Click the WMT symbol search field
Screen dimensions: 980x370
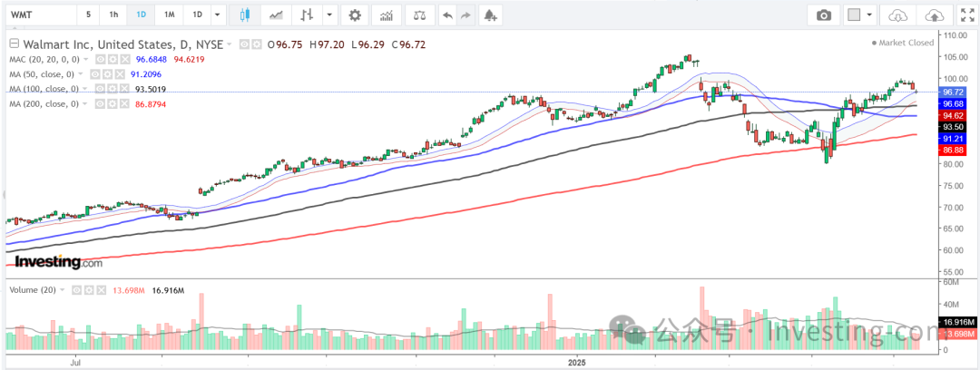click(x=36, y=15)
